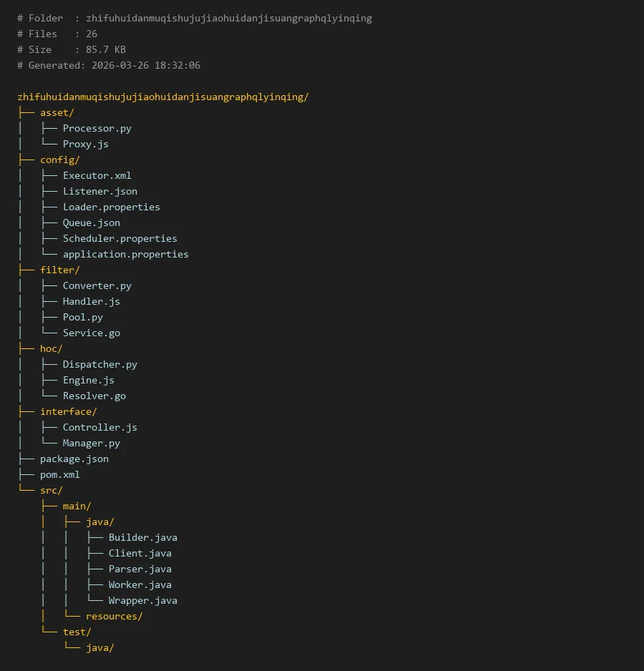Expand the hoc/ directory
The width and height of the screenshot is (644, 671).
point(51,348)
